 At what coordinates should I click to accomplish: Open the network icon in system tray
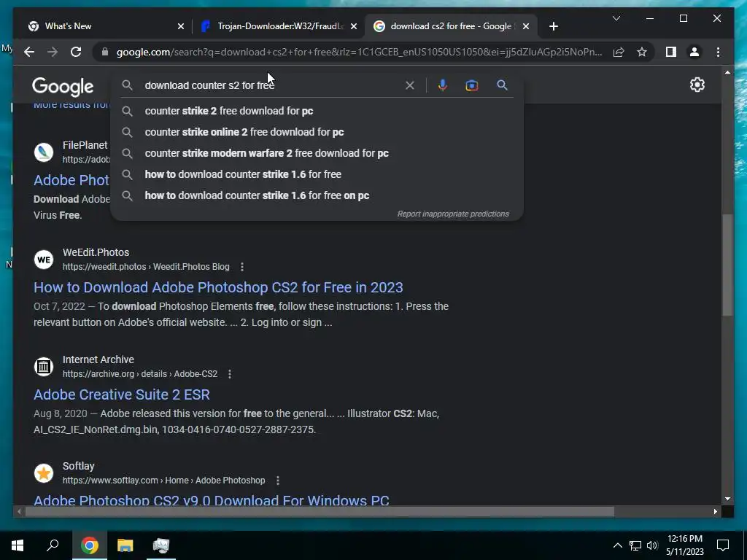tap(635, 545)
